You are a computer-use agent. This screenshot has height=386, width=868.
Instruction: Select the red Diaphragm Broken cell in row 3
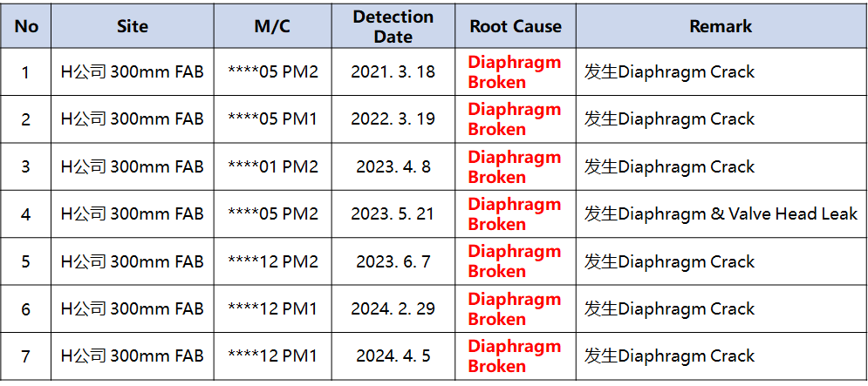(x=515, y=166)
